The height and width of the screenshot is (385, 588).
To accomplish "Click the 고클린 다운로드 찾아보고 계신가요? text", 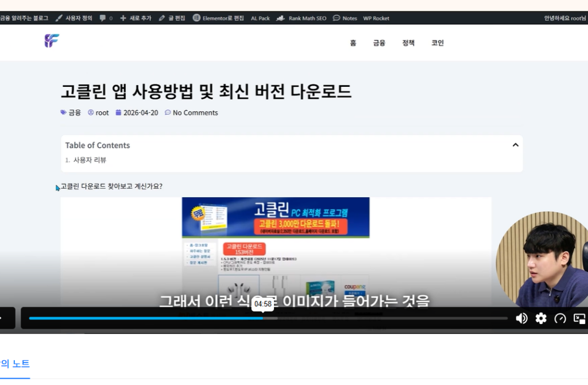I will [111, 186].
